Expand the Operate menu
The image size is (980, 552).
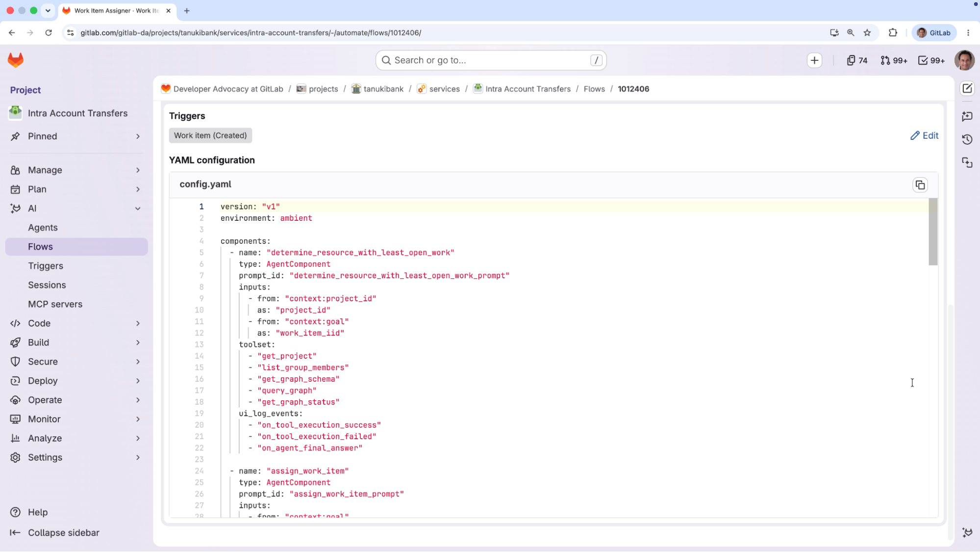pos(76,400)
